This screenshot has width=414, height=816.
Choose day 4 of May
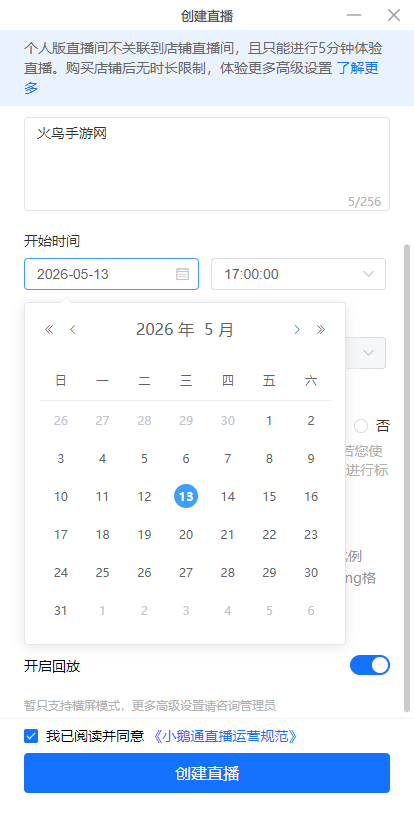[102, 458]
